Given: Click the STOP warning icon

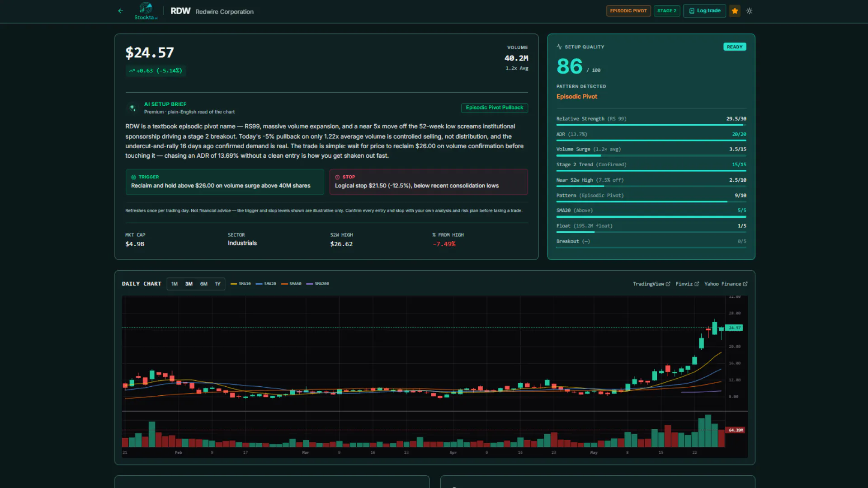Looking at the screenshot, I should (337, 177).
